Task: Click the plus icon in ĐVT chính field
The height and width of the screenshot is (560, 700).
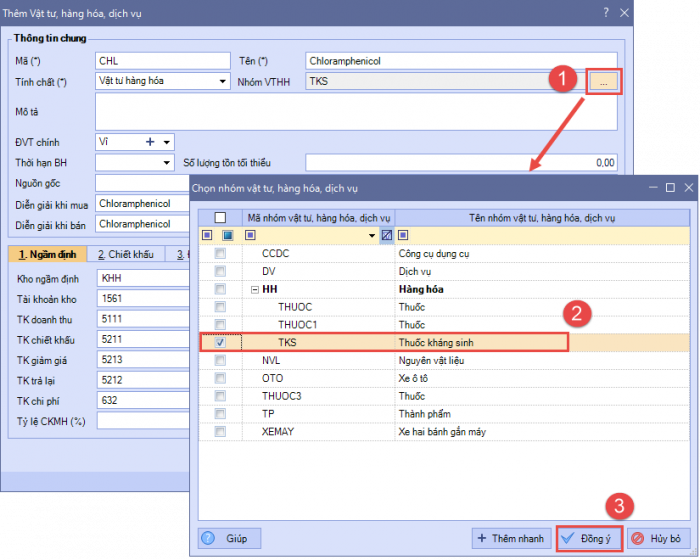Action: (x=150, y=142)
